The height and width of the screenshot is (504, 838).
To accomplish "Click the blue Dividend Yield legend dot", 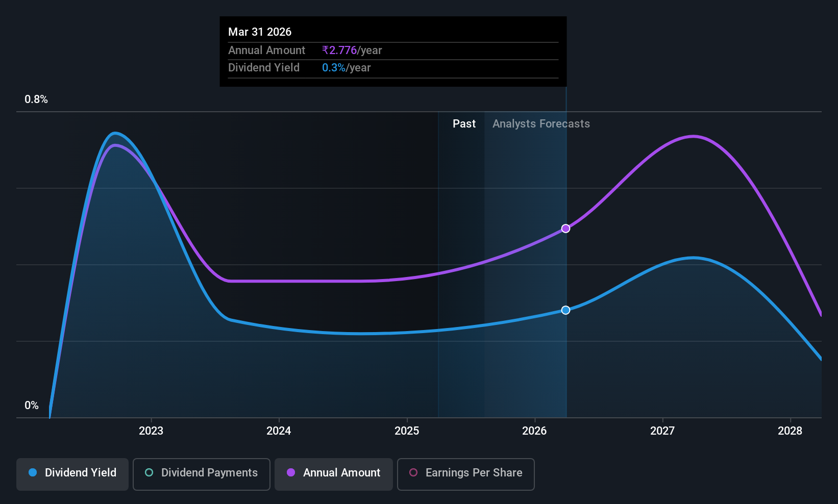I will click(x=33, y=472).
